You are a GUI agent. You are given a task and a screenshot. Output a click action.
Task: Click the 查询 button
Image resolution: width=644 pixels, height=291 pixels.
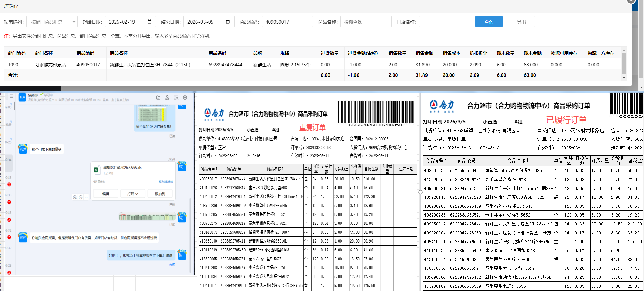(489, 22)
